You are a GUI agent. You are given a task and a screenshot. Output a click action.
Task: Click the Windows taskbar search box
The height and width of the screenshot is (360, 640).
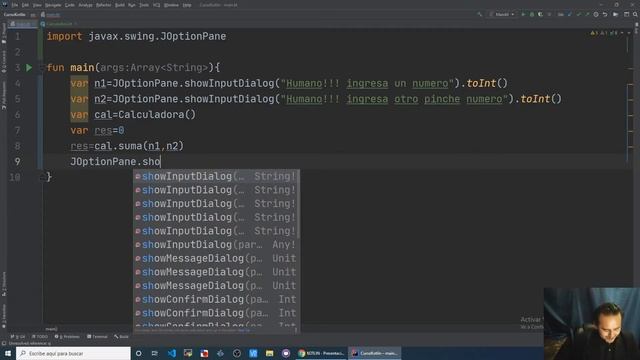[x=73, y=353]
